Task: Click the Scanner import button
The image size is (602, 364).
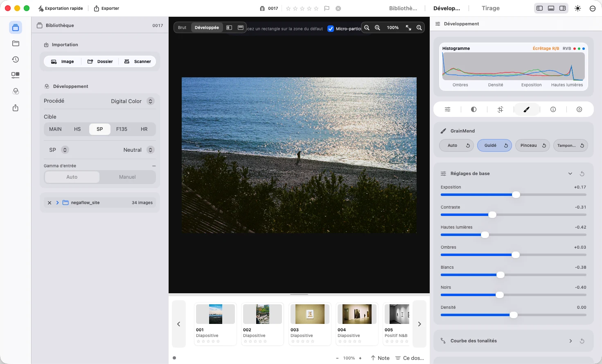Action: pos(138,61)
